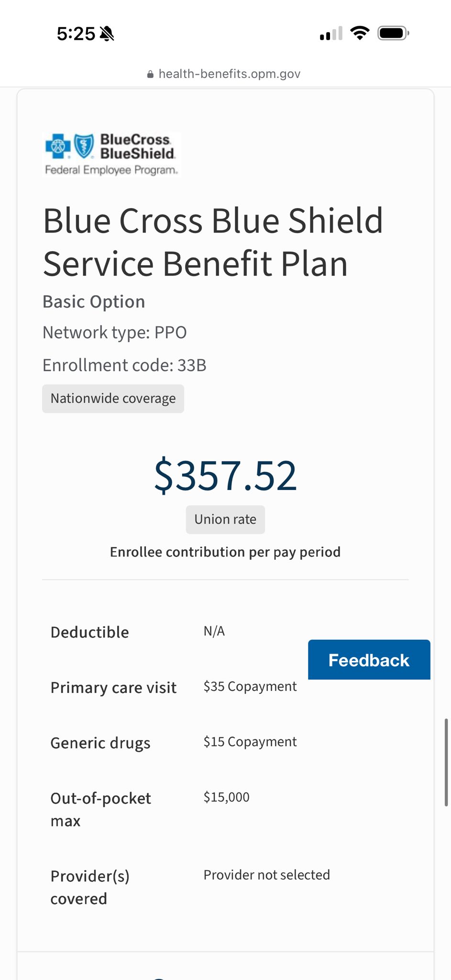Screen dimensions: 451x980
Task: Tap the Union rate badge
Action: pos(225,519)
